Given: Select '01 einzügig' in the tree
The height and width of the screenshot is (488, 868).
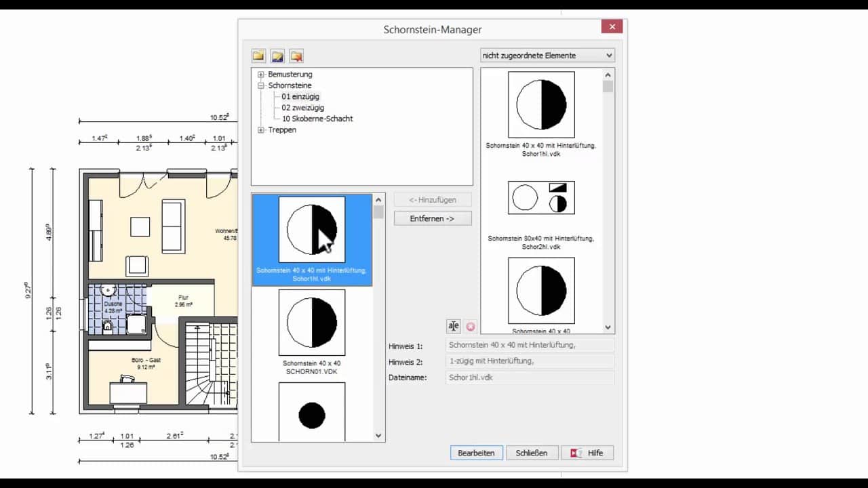Looking at the screenshot, I should 300,96.
